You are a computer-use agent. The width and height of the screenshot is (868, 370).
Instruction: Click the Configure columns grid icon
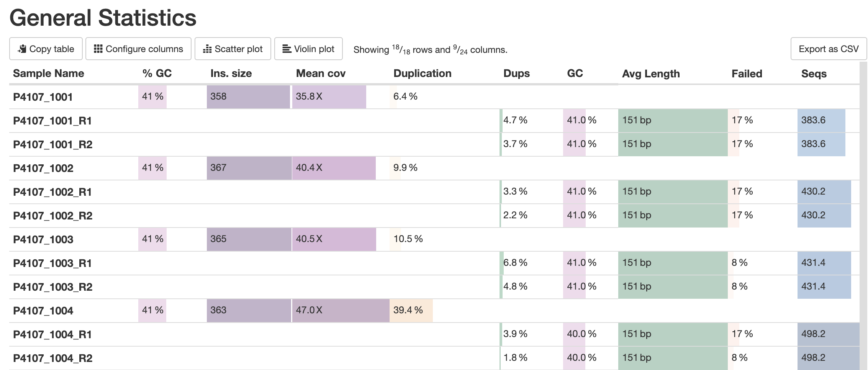[98, 49]
